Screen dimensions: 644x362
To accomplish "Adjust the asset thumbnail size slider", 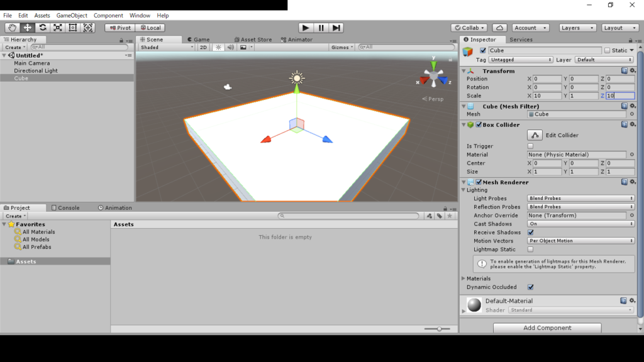I will coord(439,329).
